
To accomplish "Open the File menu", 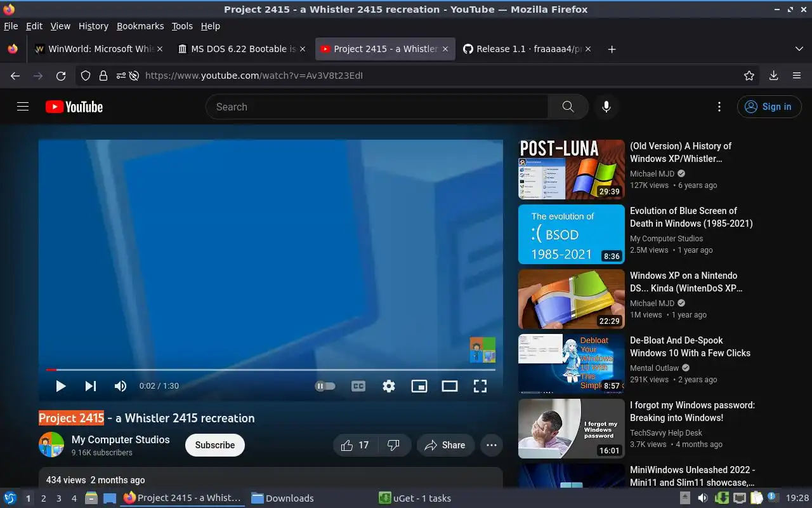I will [x=11, y=26].
